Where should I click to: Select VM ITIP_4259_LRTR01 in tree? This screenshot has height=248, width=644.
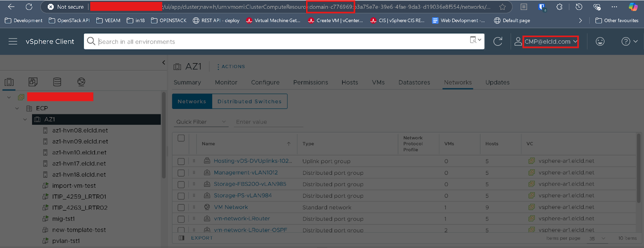[79, 197]
